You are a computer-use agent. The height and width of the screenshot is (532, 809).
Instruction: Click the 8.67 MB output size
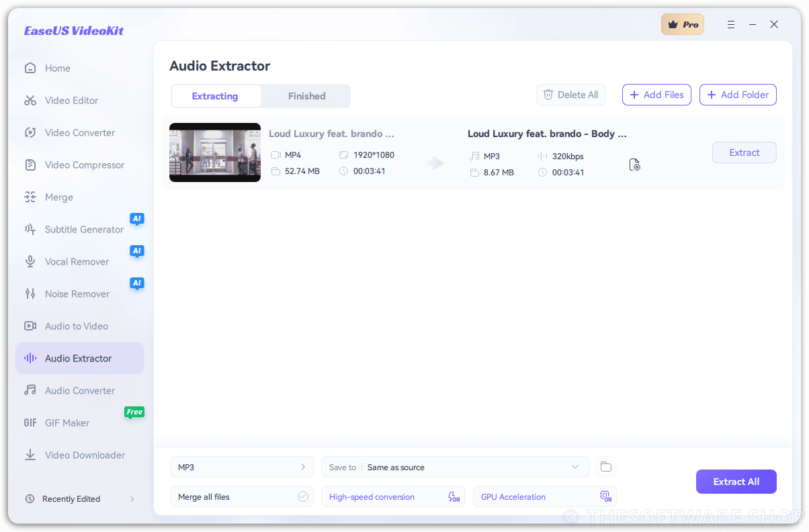pos(499,173)
